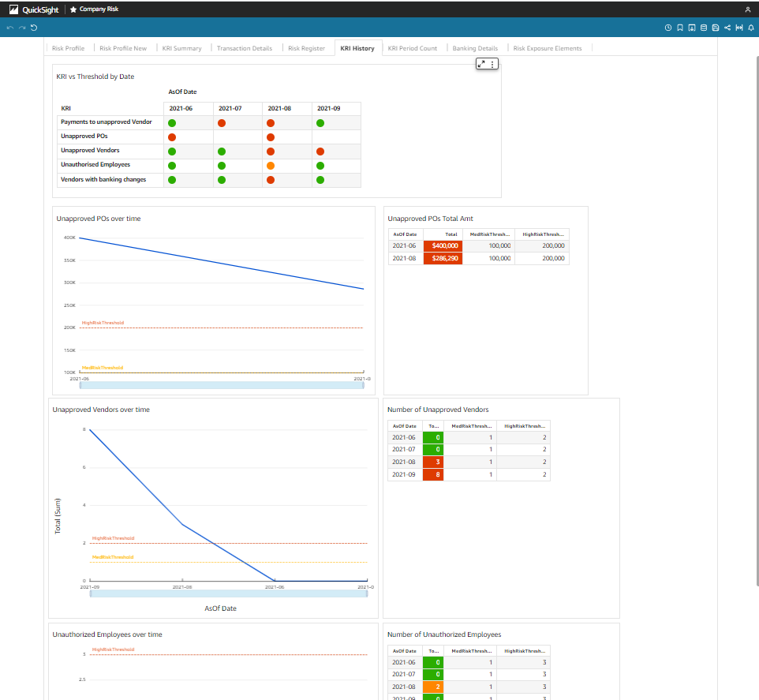Click the user profile icon
Screen dimensions: 759x700
coord(747,9)
